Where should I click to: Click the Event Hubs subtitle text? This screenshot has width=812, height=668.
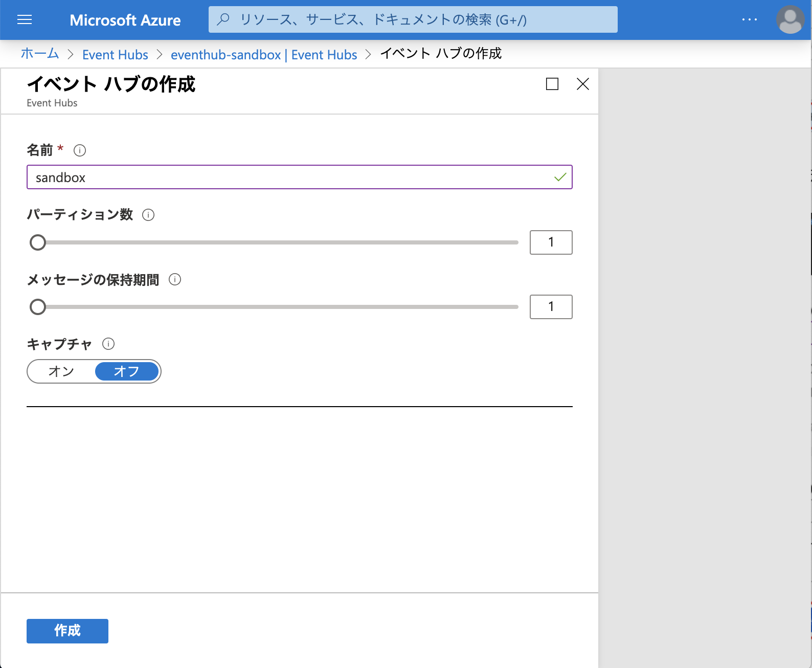pyautogui.click(x=52, y=103)
